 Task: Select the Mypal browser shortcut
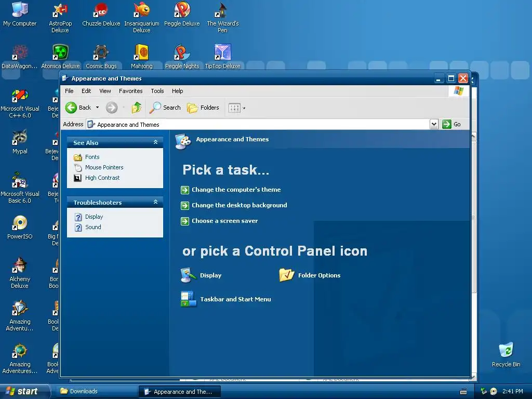pyautogui.click(x=20, y=142)
